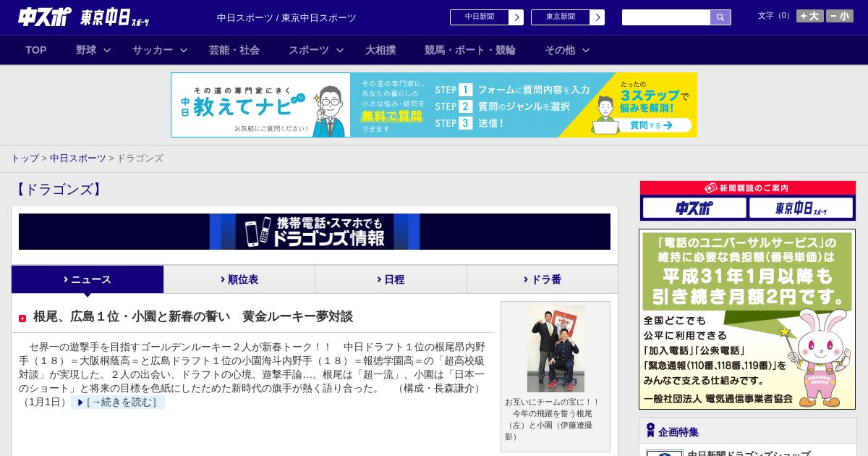Viewport: 868px width, 456px height.
Task: Click the 教えてナビ banner advertisement
Action: coord(434,105)
